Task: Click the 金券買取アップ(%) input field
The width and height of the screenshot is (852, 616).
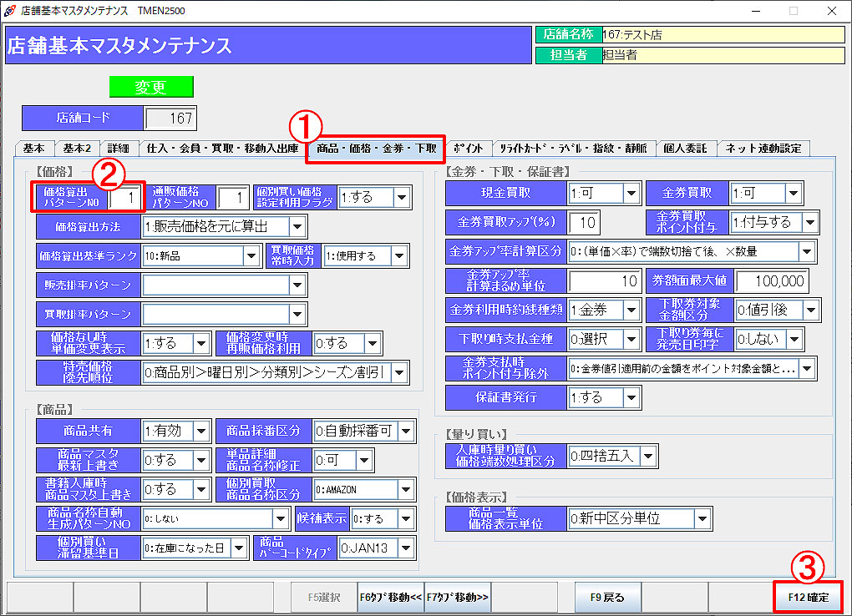Action: (x=584, y=223)
